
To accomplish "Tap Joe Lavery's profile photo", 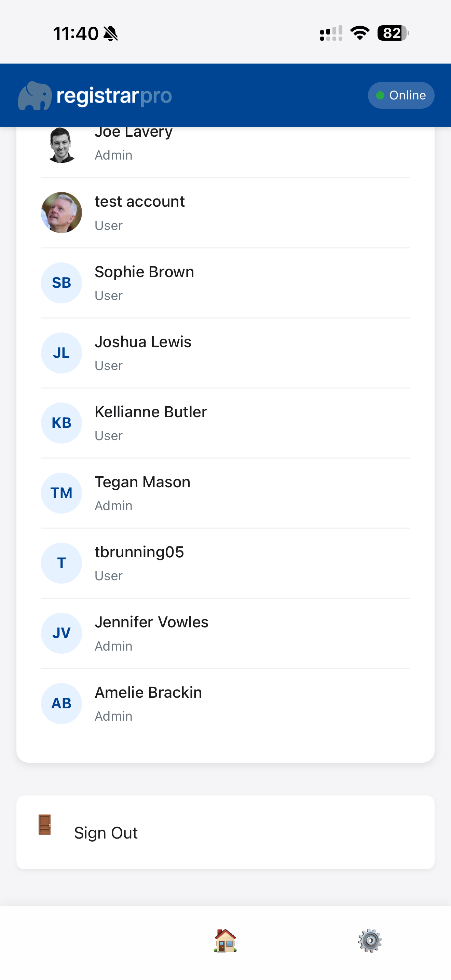I will pyautogui.click(x=61, y=145).
